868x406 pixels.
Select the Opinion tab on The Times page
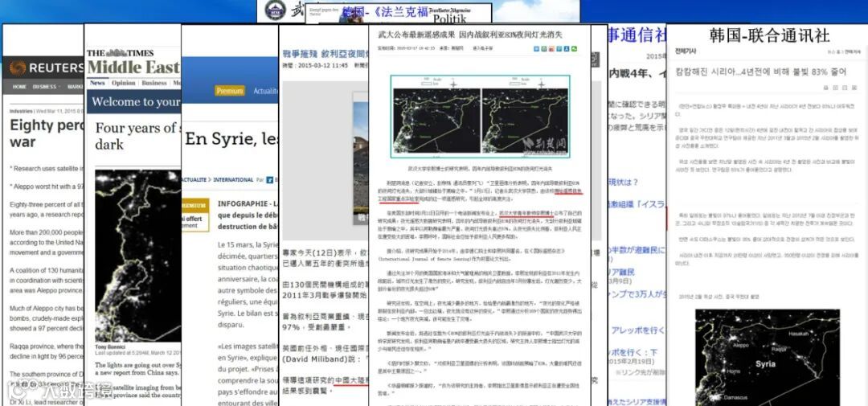click(x=123, y=83)
